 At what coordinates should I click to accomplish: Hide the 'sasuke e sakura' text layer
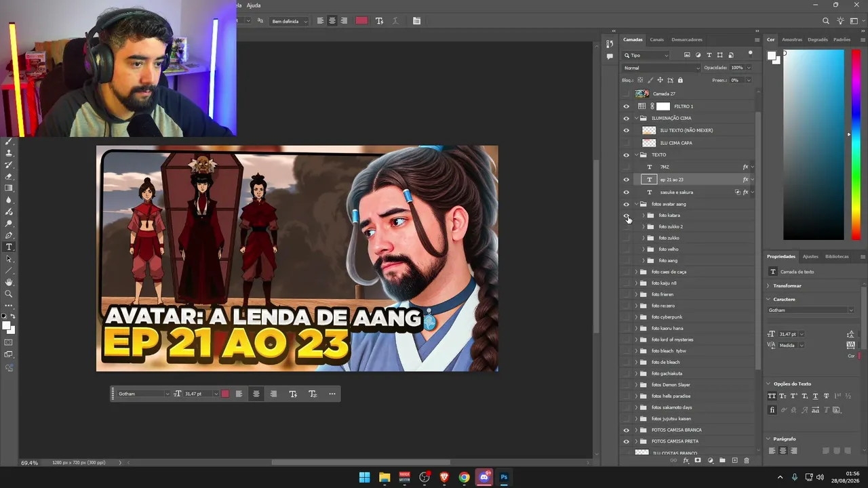pyautogui.click(x=627, y=192)
